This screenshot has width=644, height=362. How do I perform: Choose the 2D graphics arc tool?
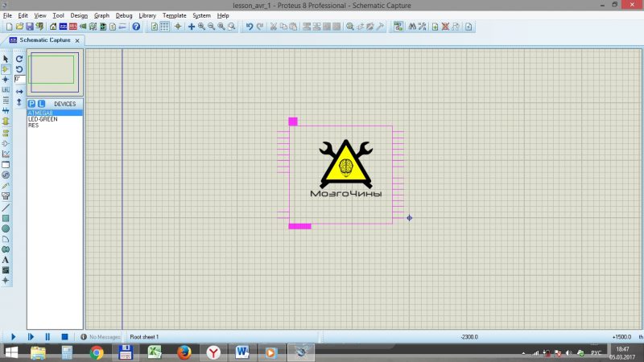coord(6,239)
